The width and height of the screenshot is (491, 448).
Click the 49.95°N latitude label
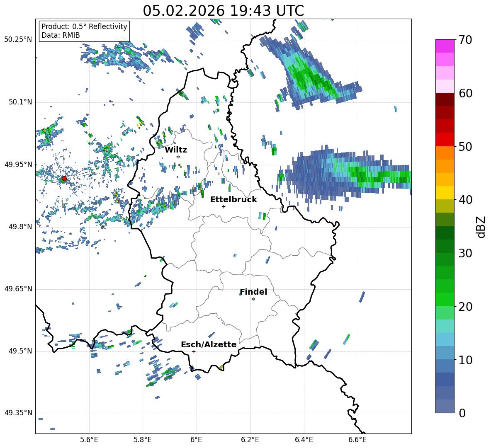coord(18,164)
